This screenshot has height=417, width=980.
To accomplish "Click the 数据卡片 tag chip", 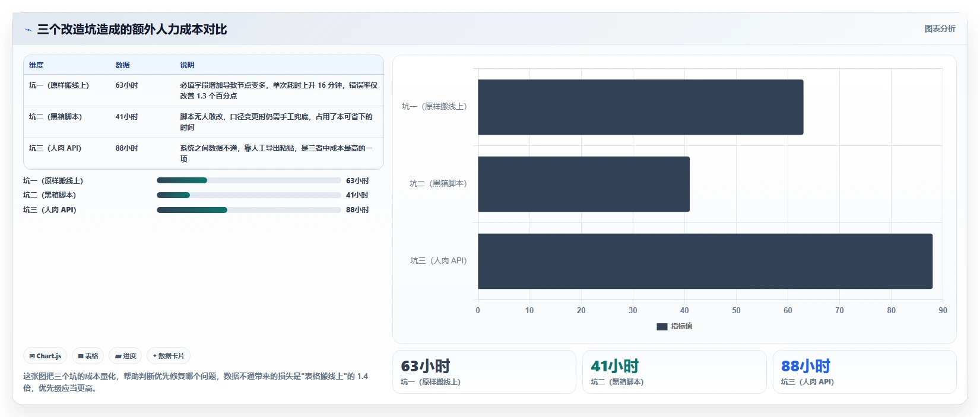I will pos(169,356).
